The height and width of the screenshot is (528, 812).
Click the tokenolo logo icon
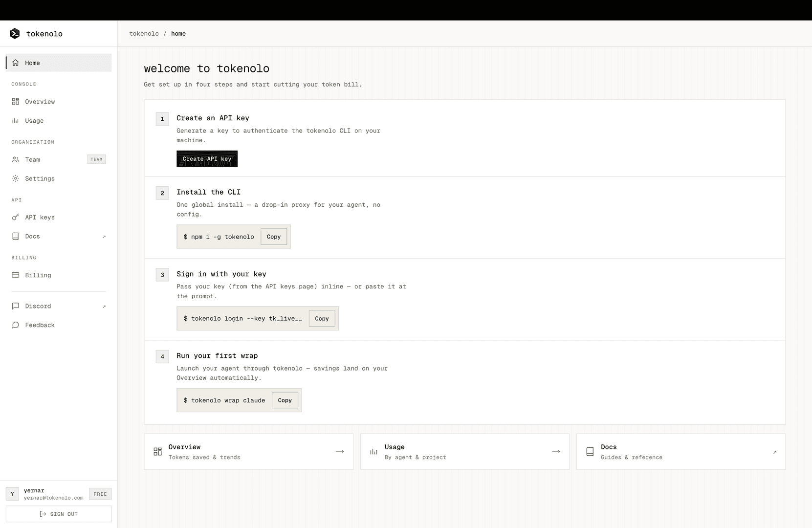[15, 33]
